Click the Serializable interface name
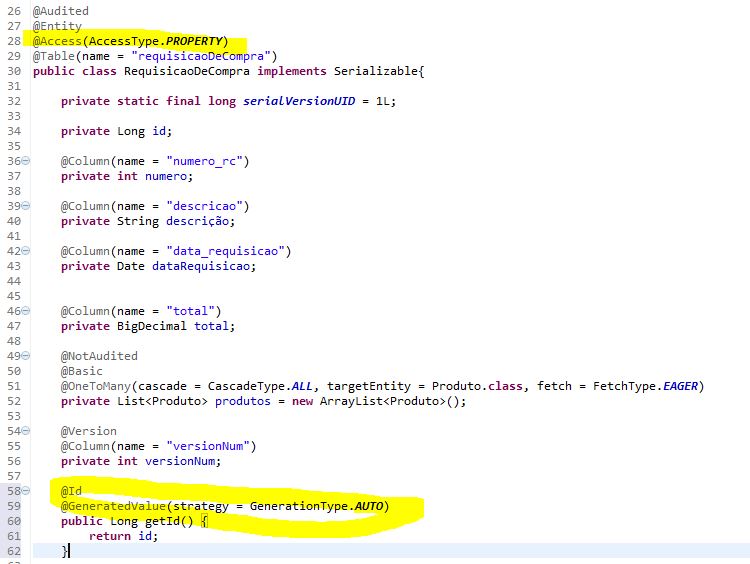This screenshot has height=564, width=750. [x=376, y=71]
